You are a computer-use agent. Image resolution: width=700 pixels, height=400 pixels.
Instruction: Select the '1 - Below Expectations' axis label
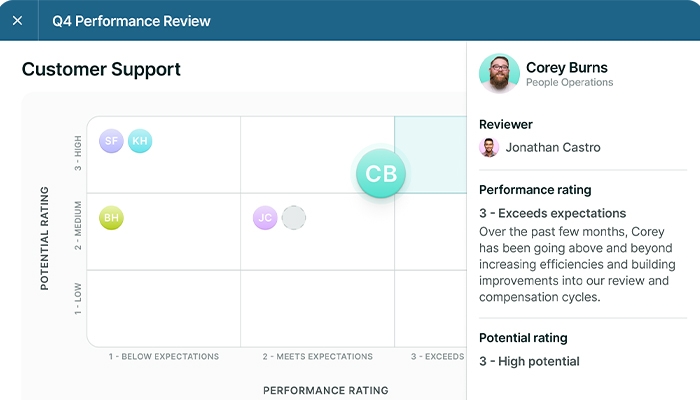coord(163,356)
